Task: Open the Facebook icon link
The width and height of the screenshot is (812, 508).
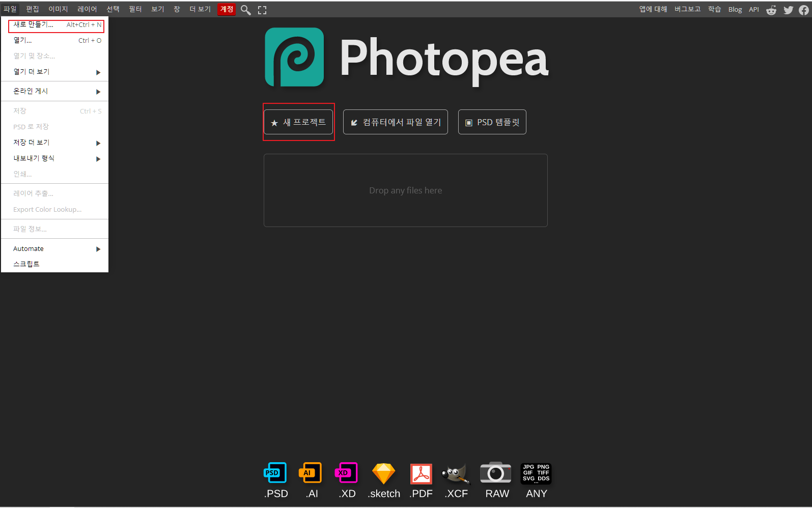Action: coord(804,10)
